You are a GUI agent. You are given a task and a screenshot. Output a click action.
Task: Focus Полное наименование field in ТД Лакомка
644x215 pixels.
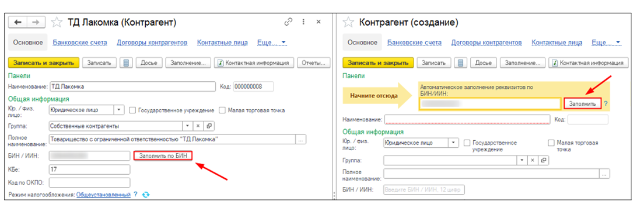pos(172,140)
